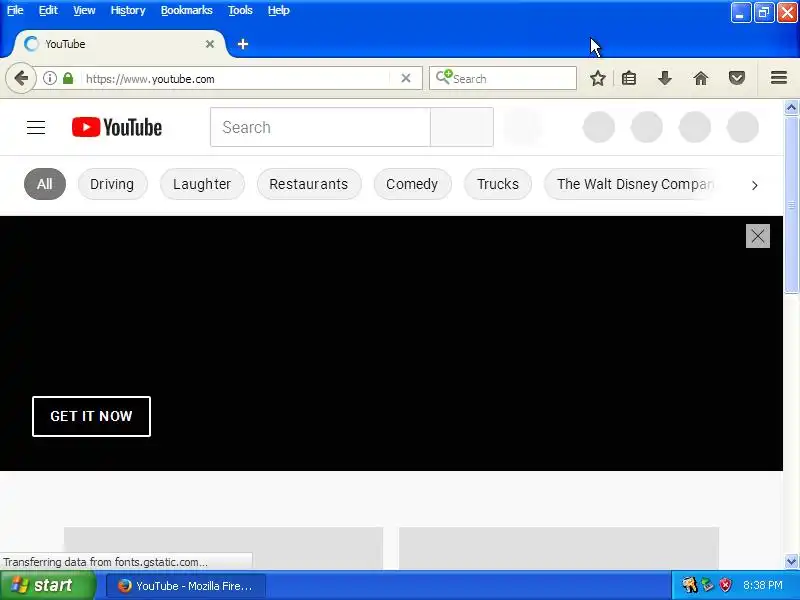Click the scrollbar down arrow
The width and height of the screenshot is (800, 600).
tap(791, 562)
